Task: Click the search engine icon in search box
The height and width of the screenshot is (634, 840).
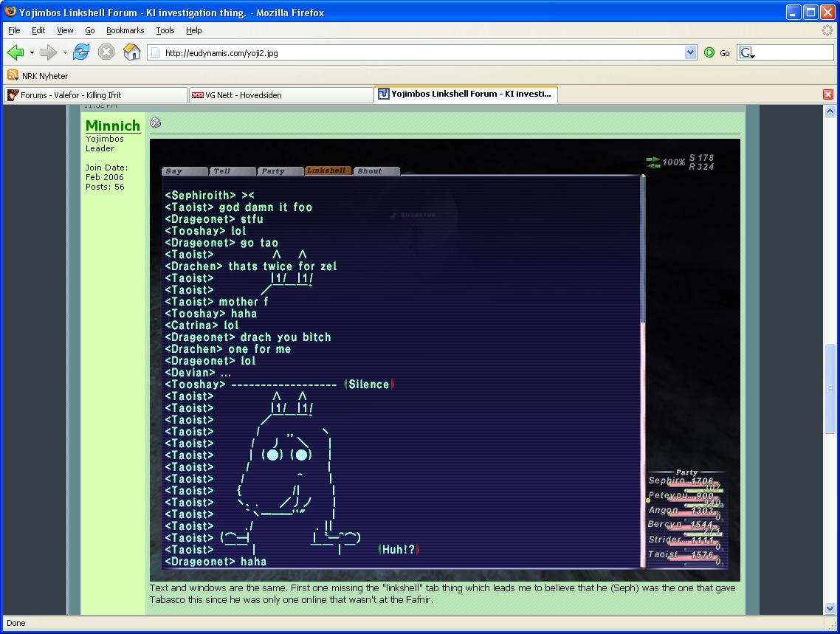Action: 746,52
